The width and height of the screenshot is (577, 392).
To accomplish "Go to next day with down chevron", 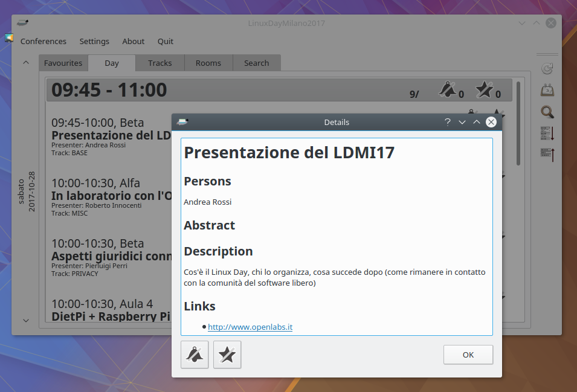I will point(26,321).
